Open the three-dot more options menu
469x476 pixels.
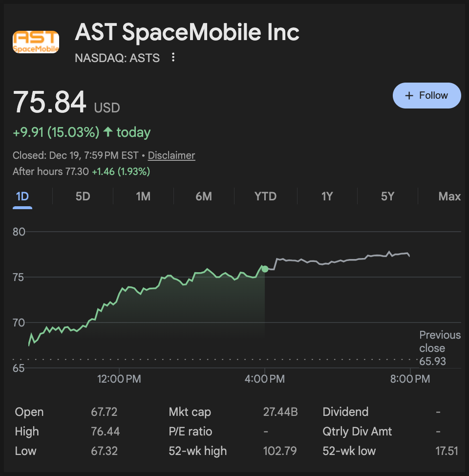[173, 58]
